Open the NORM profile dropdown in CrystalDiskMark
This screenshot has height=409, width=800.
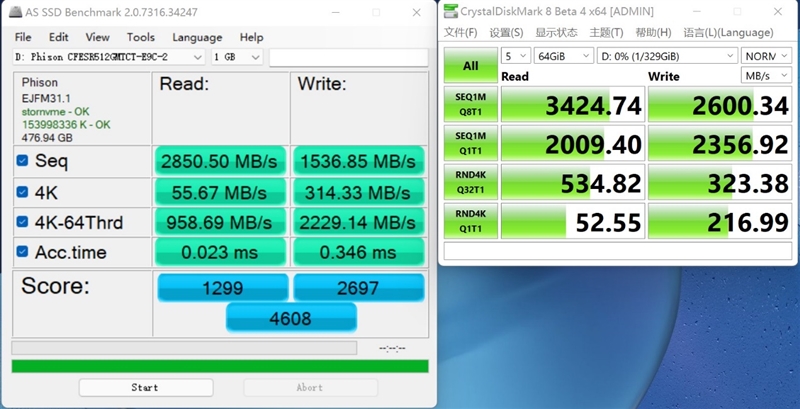[x=766, y=56]
